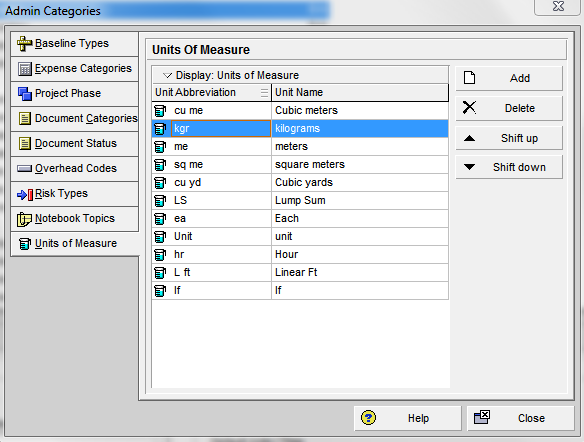Click the Project Phase icon in the sidebar
Viewport: 584px width, 442px height.
pos(25,93)
